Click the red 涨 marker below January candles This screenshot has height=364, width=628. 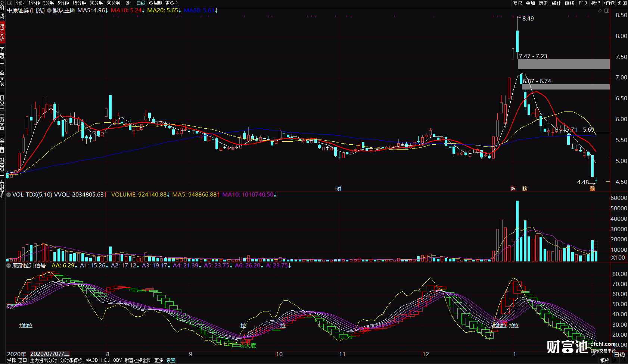coord(513,189)
